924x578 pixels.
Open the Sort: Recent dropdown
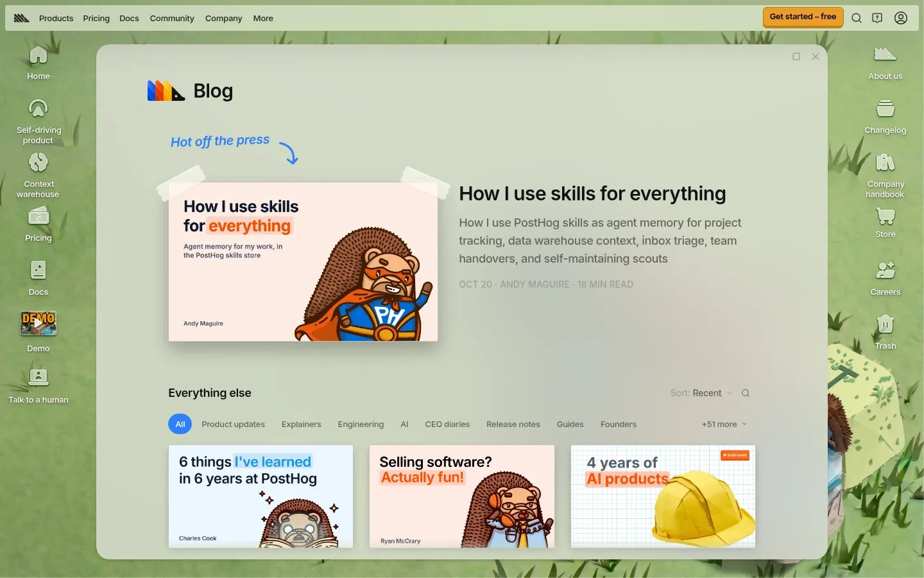pyautogui.click(x=701, y=393)
